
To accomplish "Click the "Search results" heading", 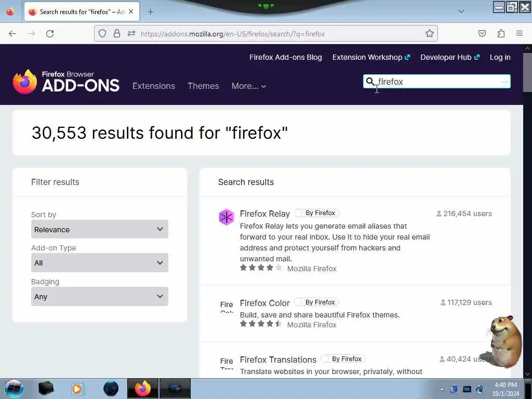I will [246, 182].
